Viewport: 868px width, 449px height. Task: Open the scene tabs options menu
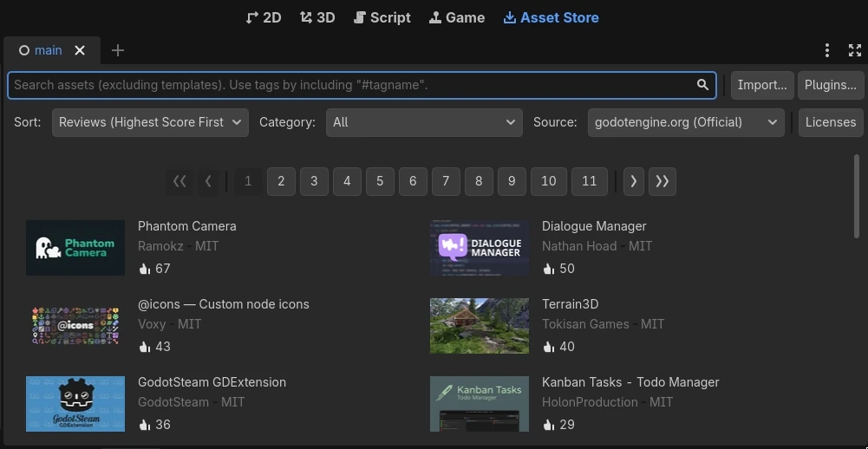click(x=827, y=50)
